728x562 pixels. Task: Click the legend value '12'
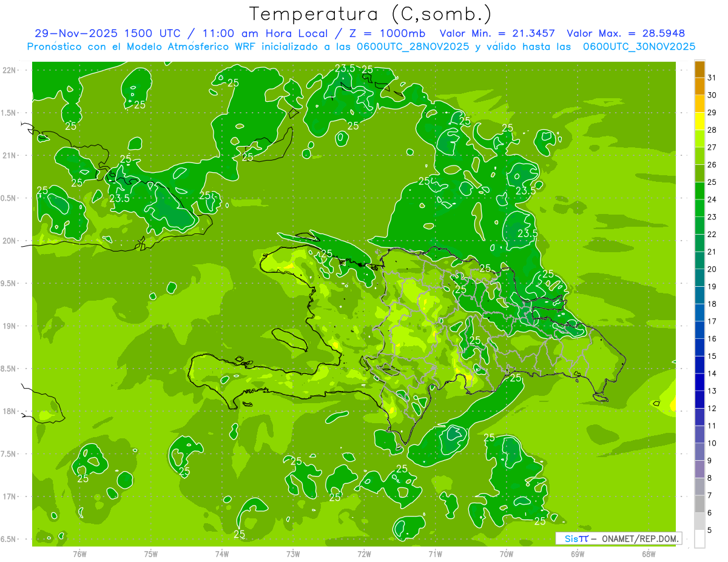tap(712, 408)
